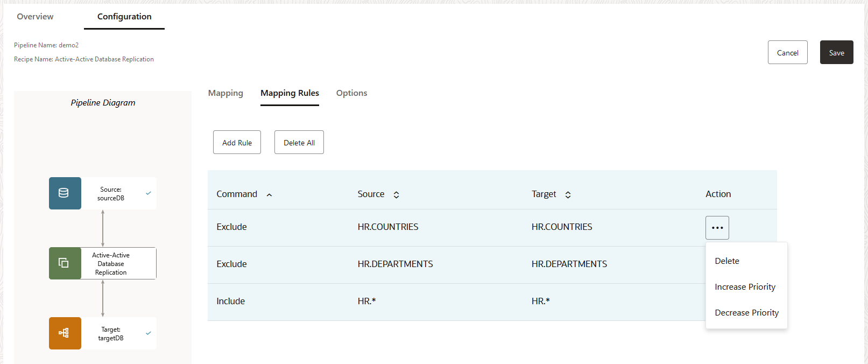868x364 pixels.
Task: Cancel the configuration changes
Action: (x=787, y=53)
